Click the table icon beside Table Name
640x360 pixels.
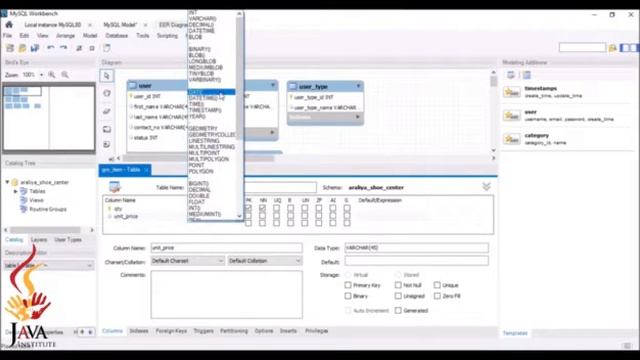[115, 187]
